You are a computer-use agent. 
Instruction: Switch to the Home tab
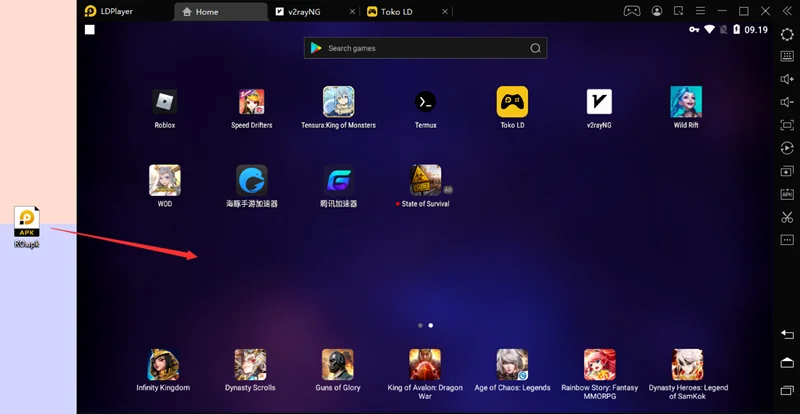(x=220, y=12)
